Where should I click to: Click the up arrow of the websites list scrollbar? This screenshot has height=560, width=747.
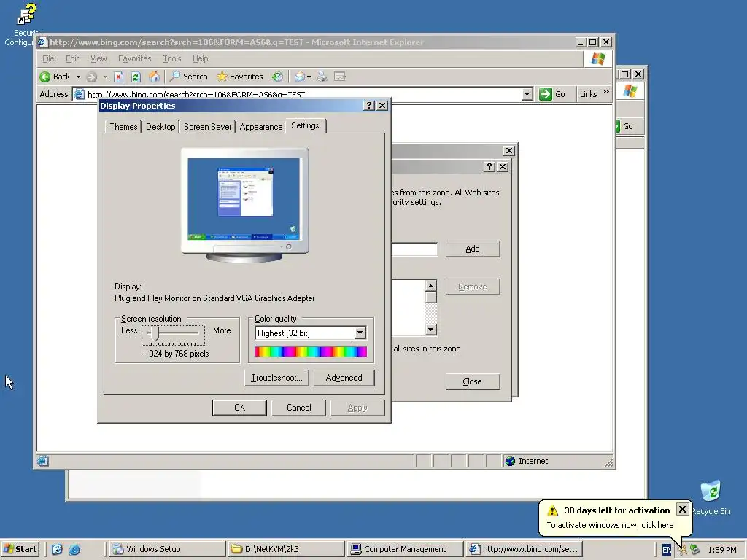coord(430,286)
